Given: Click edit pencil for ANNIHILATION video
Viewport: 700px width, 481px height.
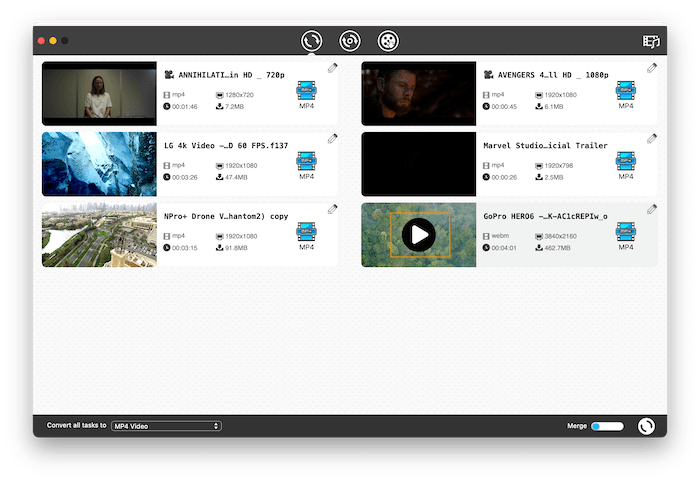Looking at the screenshot, I should (332, 69).
